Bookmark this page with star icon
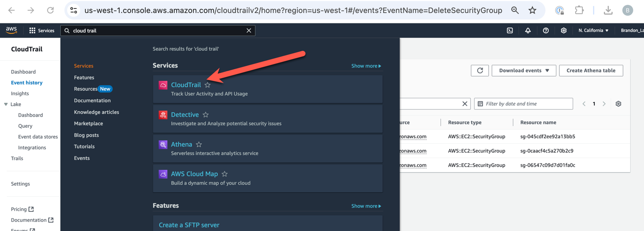Image resolution: width=644 pixels, height=231 pixels. pos(532,10)
